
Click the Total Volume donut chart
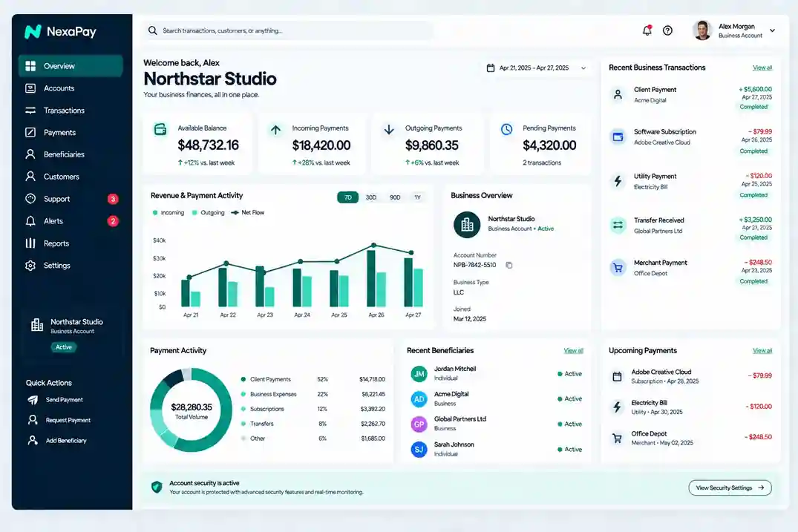click(x=191, y=410)
